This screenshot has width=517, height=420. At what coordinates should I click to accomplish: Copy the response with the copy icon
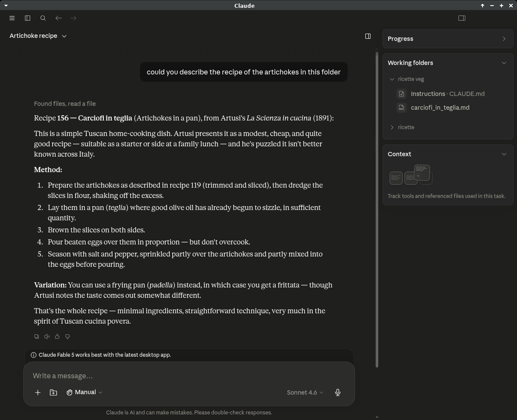[x=37, y=337]
